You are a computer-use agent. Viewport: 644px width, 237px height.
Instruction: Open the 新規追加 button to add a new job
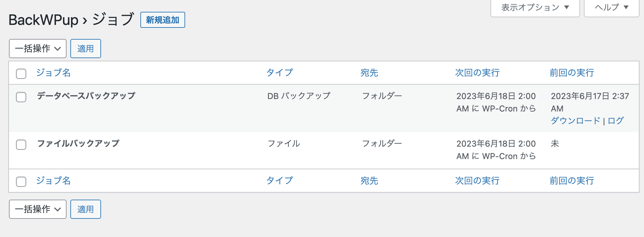[162, 19]
